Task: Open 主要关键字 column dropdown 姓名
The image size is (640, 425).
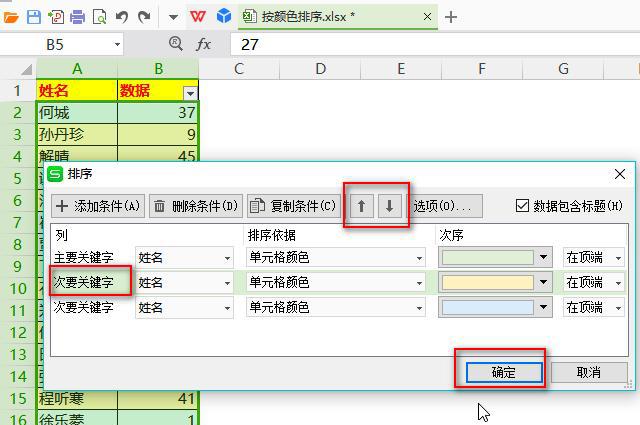Action: tap(184, 258)
